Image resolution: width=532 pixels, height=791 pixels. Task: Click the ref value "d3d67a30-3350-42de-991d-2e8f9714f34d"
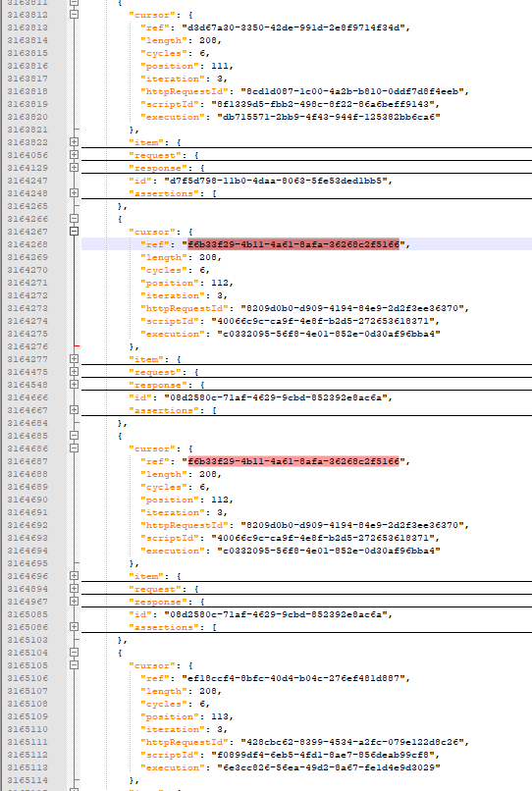pyautogui.click(x=293, y=27)
